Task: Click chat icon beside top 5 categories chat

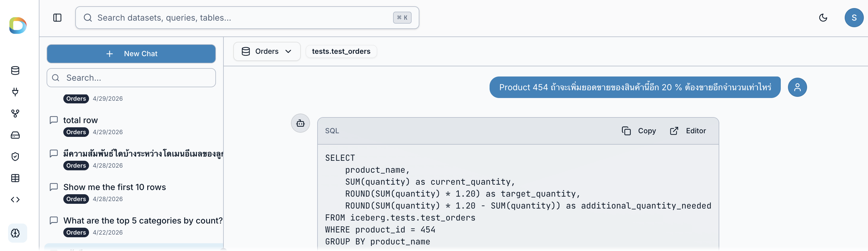Action: click(54, 220)
